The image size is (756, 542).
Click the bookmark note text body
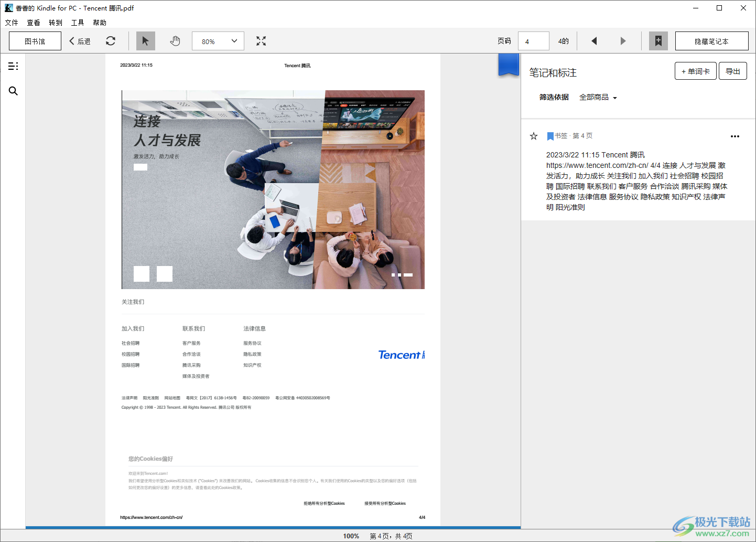click(x=636, y=181)
